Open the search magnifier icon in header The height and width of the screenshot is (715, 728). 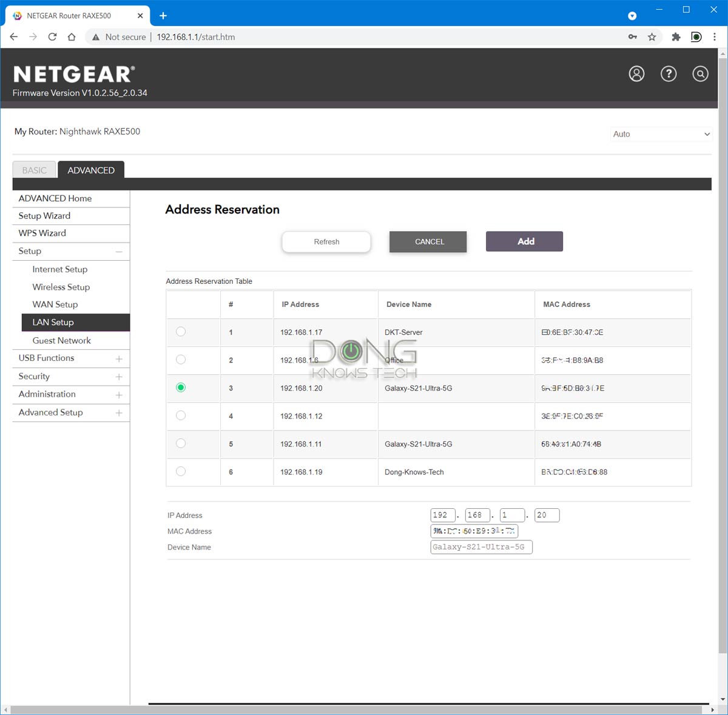[x=700, y=74]
